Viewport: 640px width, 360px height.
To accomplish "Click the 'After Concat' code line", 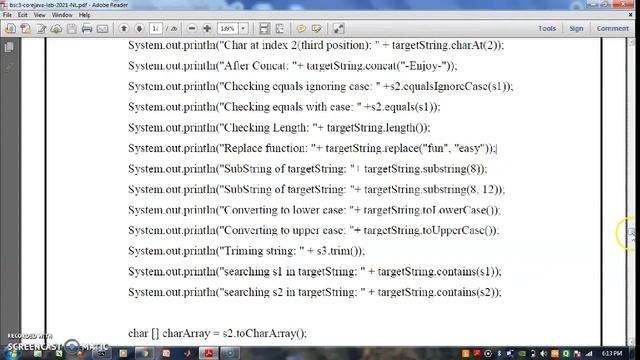I will pyautogui.click(x=293, y=66).
